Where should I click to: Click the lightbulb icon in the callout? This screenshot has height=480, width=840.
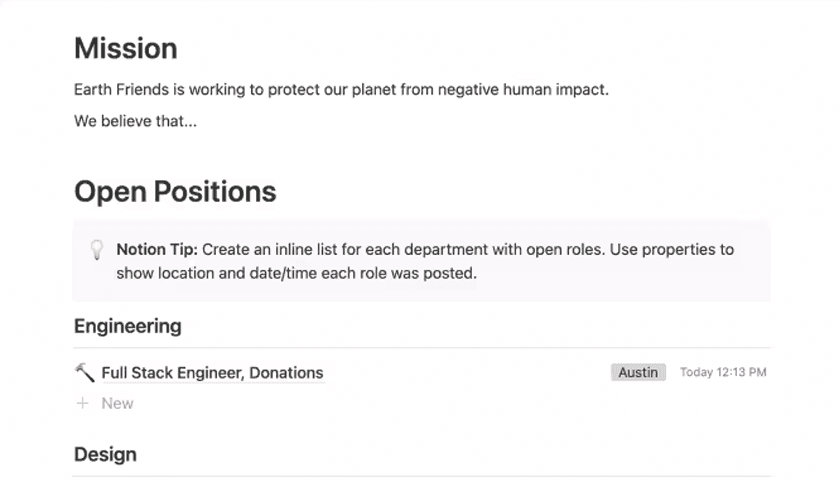[97, 250]
